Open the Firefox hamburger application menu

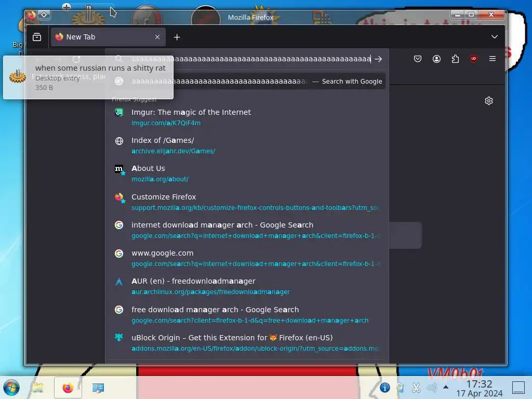tap(493, 59)
